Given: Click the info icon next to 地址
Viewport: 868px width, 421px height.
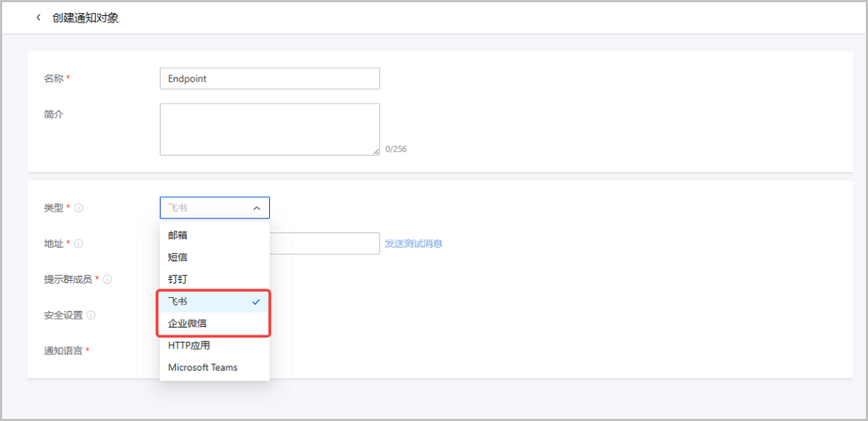Looking at the screenshot, I should (79, 244).
